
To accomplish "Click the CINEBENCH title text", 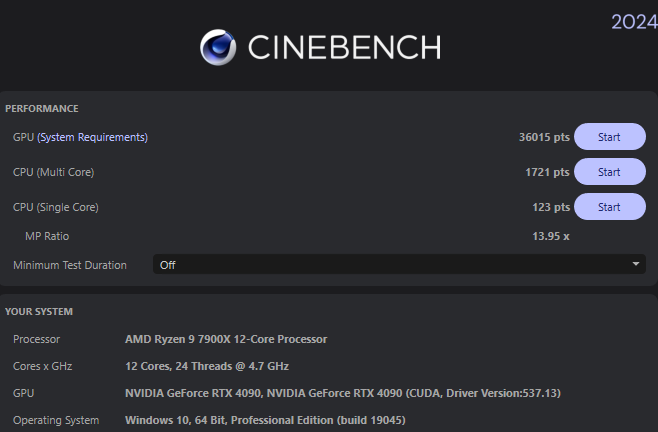I will 345,47.
